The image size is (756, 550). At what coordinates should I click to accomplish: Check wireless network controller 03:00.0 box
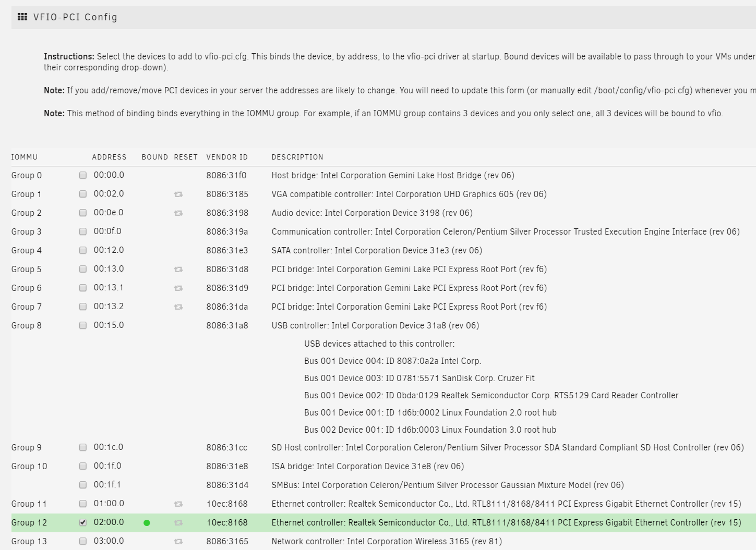click(x=83, y=541)
